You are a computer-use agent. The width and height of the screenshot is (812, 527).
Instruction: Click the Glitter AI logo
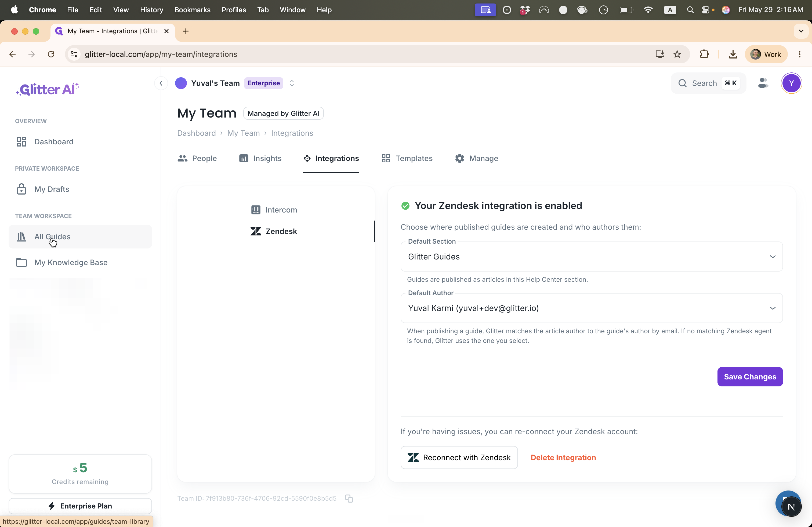tap(48, 89)
